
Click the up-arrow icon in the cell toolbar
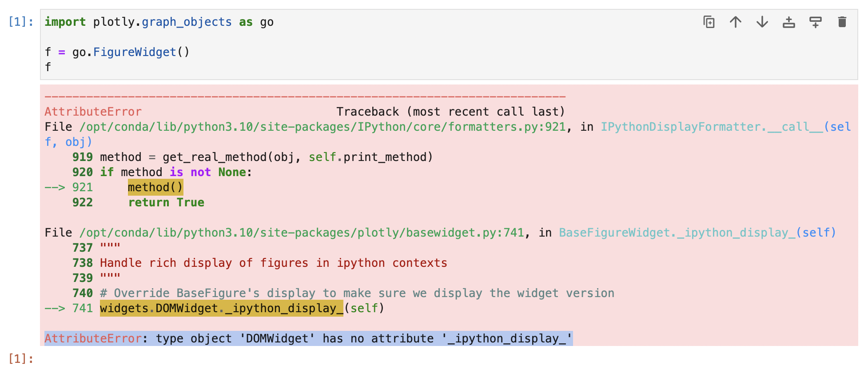735,22
